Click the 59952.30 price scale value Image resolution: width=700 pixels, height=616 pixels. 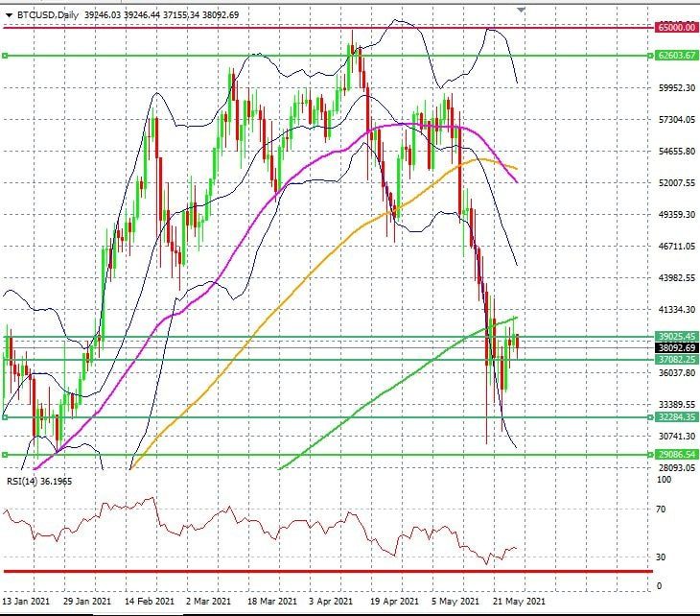coord(677,87)
